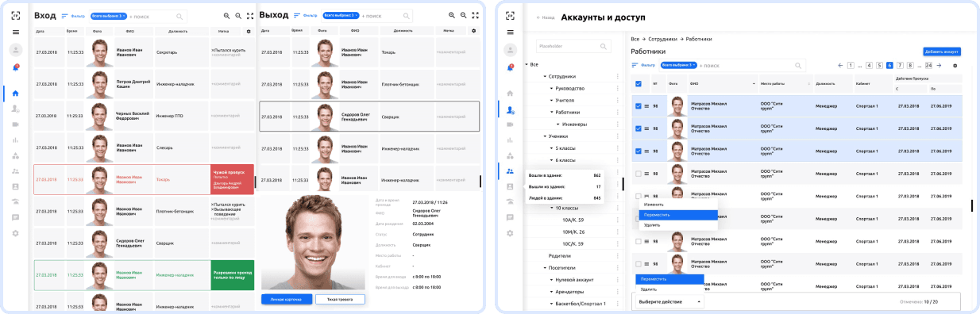Open the hamburger menu in the Вход/Выход window
Screen dimensions: 980x314
tap(16, 32)
